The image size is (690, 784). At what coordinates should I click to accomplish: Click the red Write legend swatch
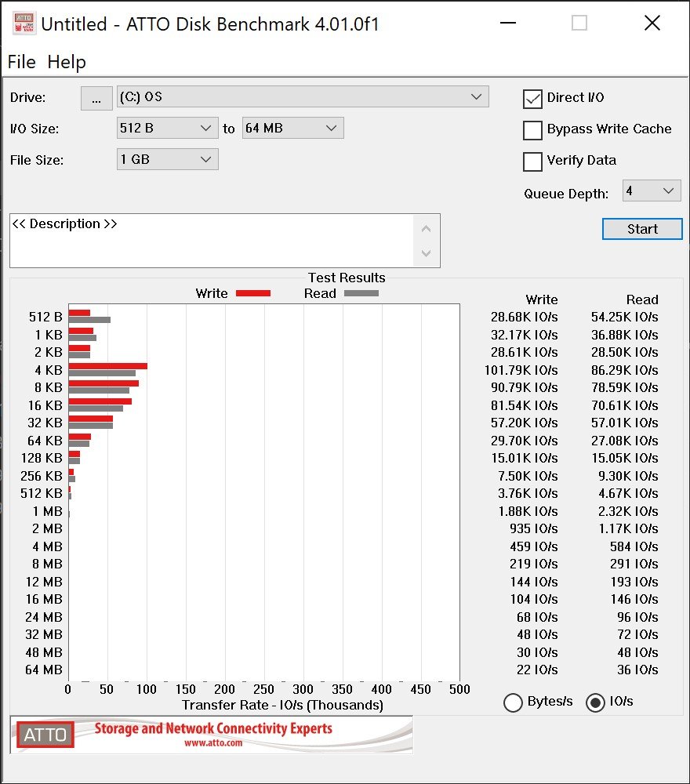click(x=253, y=293)
